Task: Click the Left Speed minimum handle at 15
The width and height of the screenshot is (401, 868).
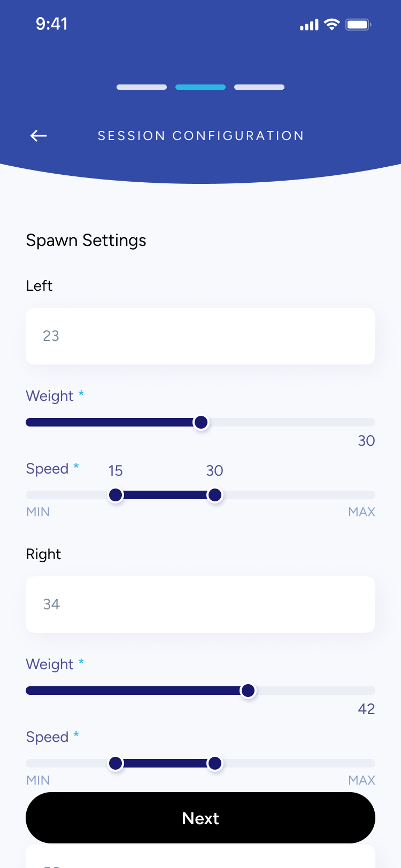Action: (x=115, y=495)
